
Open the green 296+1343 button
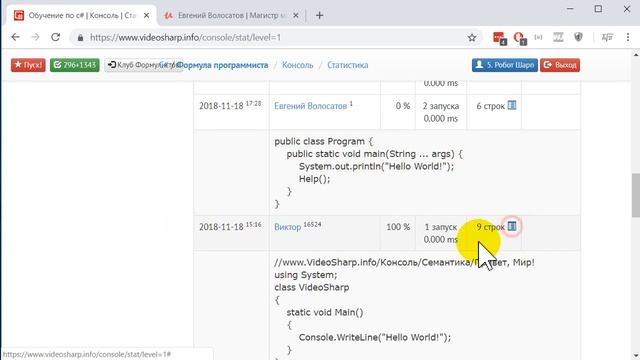pos(75,65)
